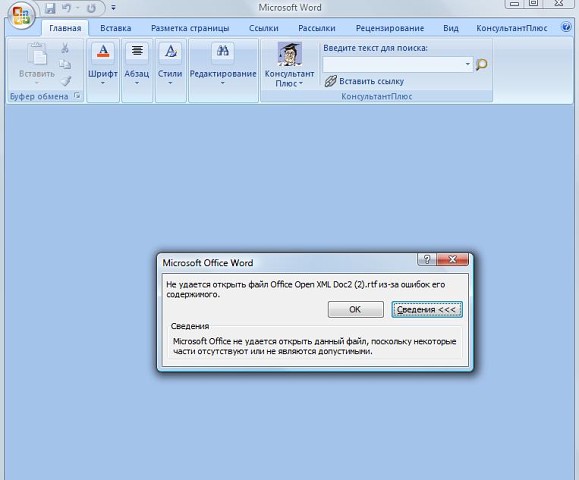Click the dialog's question mark help button
579x480 pixels.
(427, 260)
